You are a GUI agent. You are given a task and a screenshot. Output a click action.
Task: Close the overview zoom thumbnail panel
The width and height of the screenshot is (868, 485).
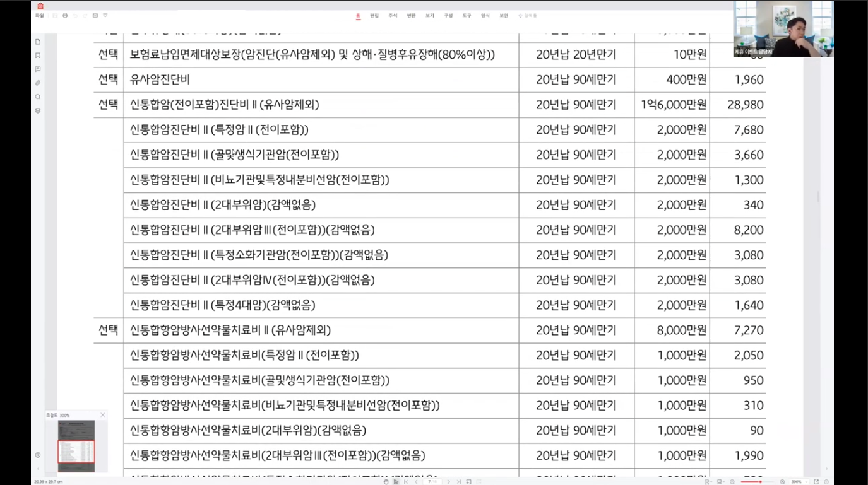pyautogui.click(x=103, y=414)
